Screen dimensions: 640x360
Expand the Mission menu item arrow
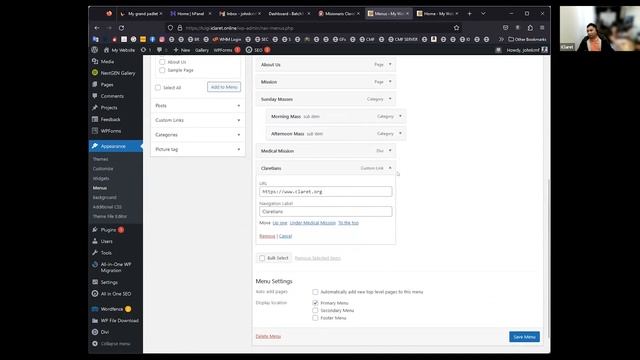(390, 82)
